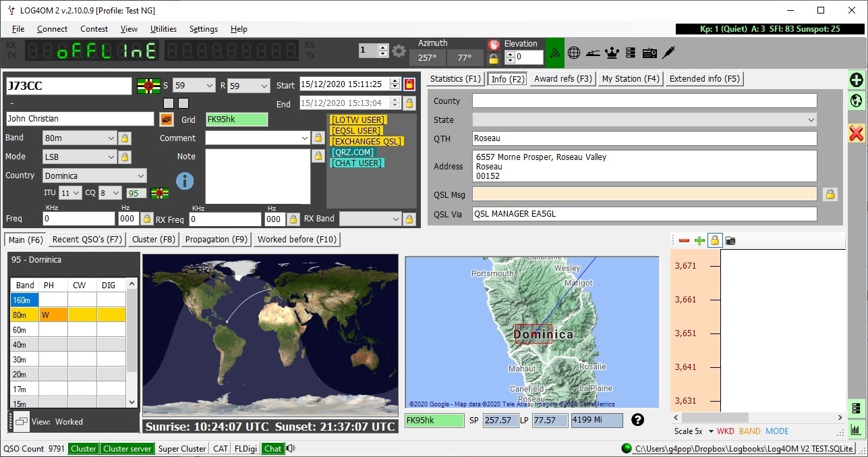The height and width of the screenshot is (457, 868).
Task: Toggle the Note lock
Action: pyautogui.click(x=318, y=156)
